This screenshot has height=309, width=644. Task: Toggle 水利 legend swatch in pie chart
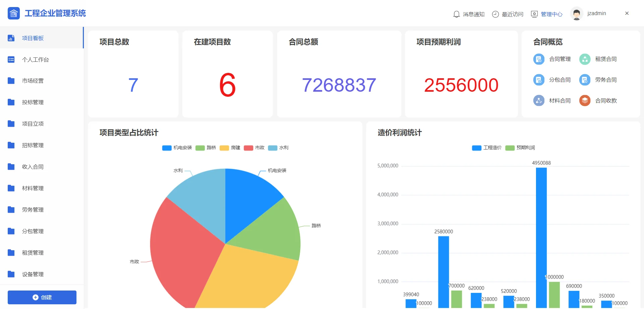(272, 148)
